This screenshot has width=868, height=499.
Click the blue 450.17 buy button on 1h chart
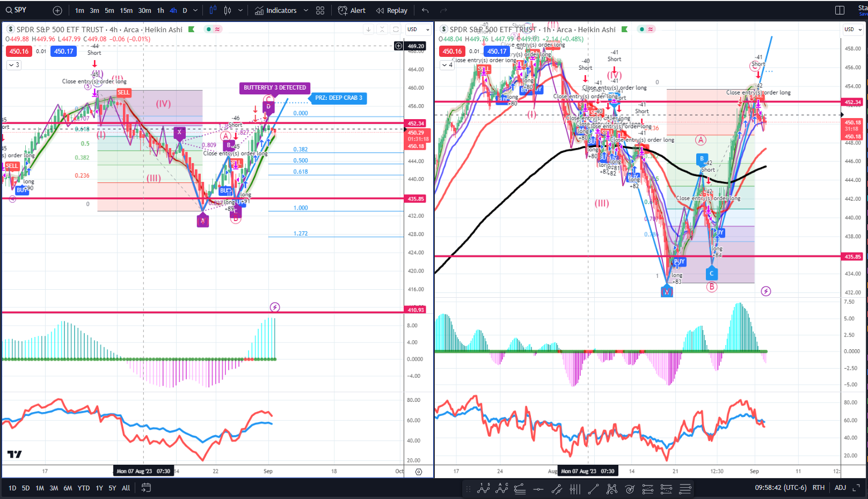497,52
